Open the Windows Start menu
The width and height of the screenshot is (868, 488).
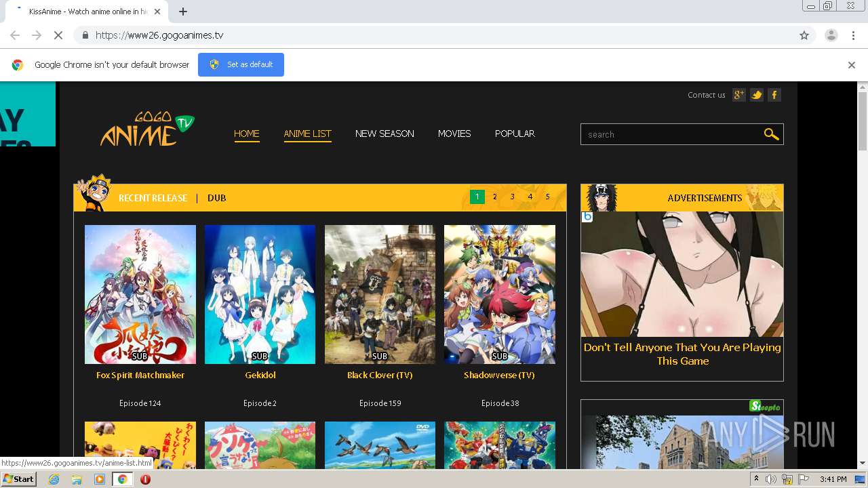click(19, 479)
